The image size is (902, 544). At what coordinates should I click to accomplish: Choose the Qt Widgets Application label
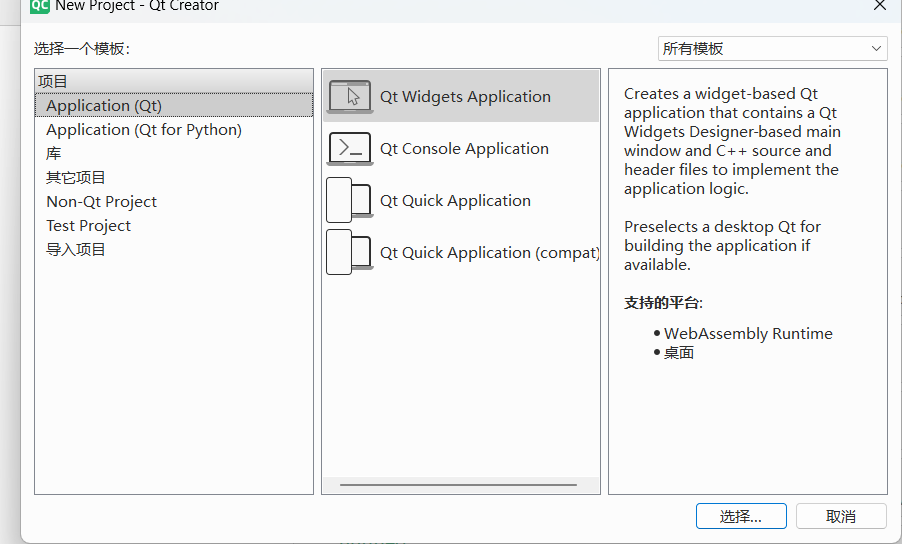465,97
